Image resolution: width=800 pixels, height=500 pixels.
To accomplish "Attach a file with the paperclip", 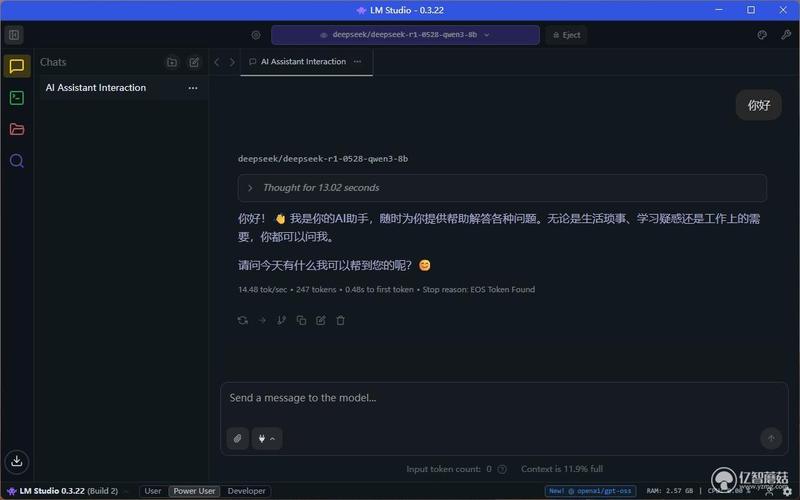I will [x=238, y=438].
